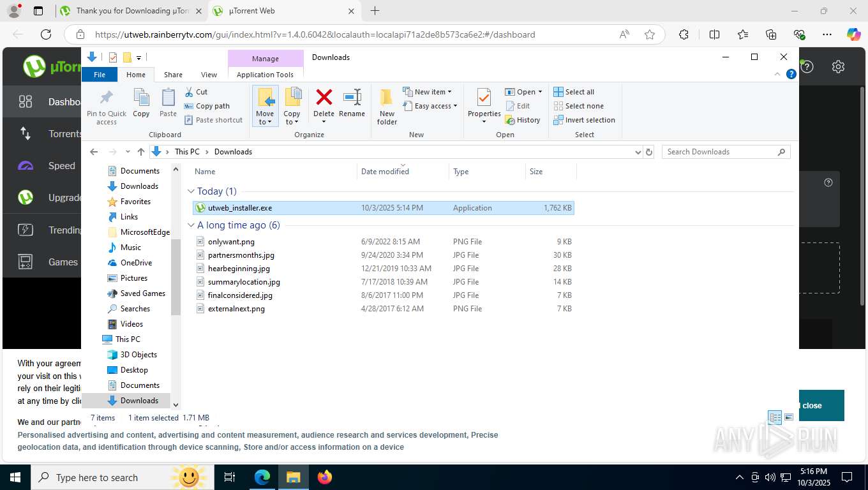Open Edge from taskbar
The image size is (868, 490).
click(x=262, y=477)
